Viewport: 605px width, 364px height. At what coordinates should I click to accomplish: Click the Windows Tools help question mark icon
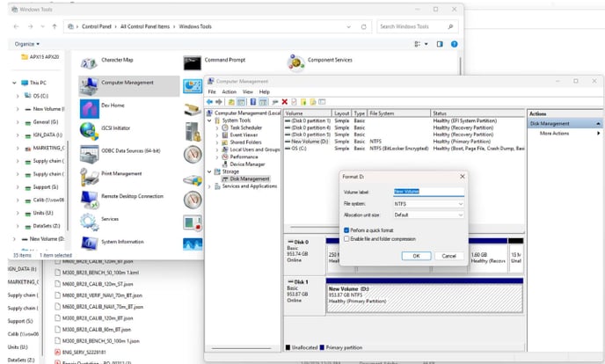tap(454, 44)
